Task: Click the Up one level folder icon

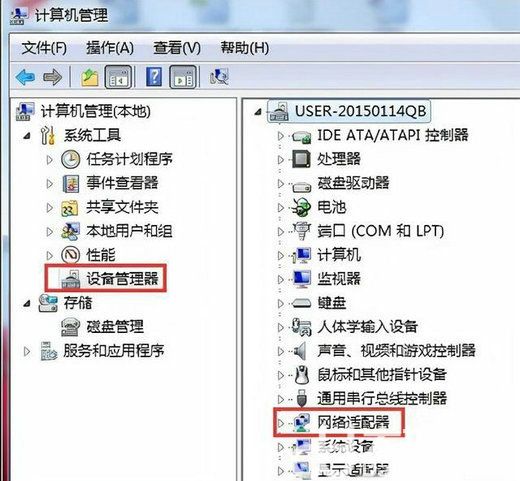Action: tap(90, 77)
